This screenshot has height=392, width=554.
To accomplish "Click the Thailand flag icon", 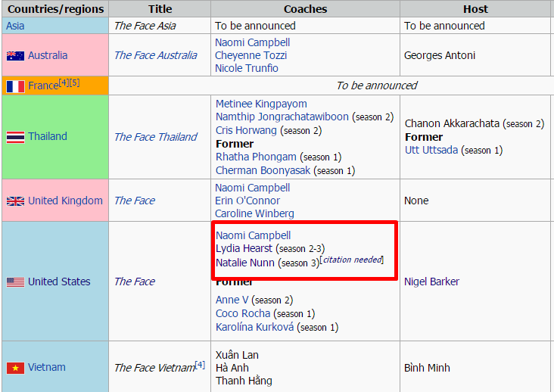I will [16, 137].
